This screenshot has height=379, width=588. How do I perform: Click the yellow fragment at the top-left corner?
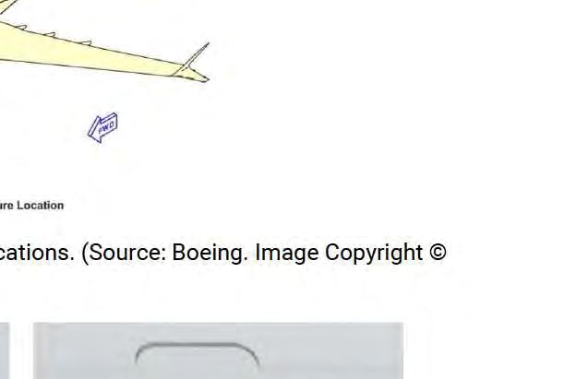(x=6, y=6)
